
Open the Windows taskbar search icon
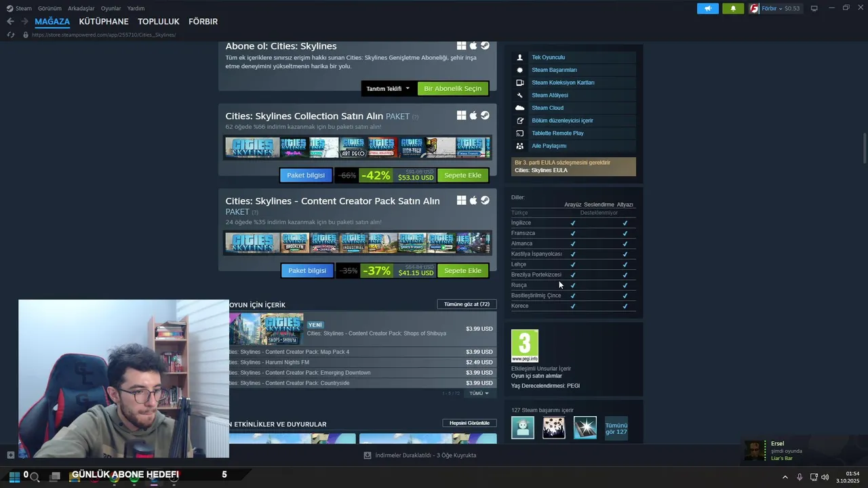35,477
